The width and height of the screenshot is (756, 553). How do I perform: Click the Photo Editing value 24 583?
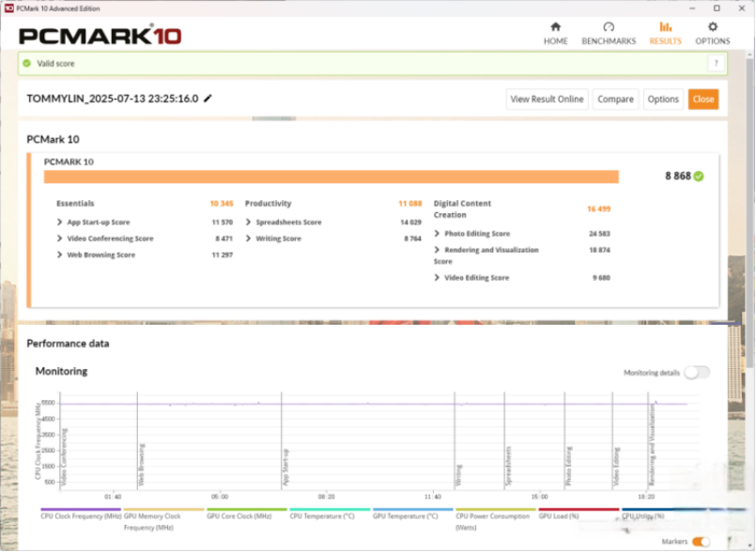[599, 234]
